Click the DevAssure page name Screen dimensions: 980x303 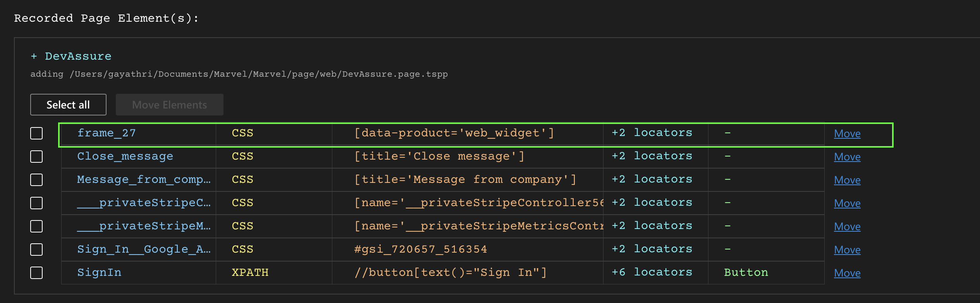click(78, 57)
